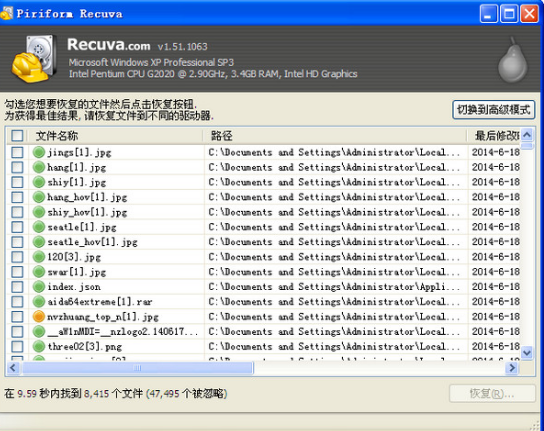Click the green status dot beside __aW1nMDI=__nzlogo2 file

[39, 331]
